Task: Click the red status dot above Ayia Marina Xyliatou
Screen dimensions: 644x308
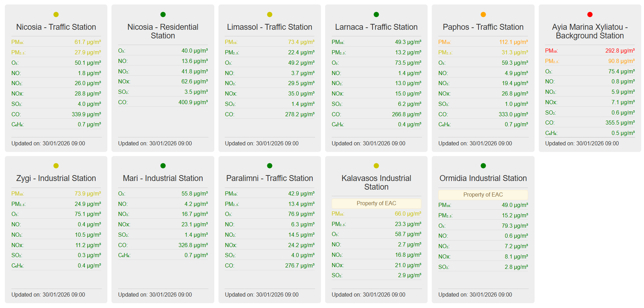Action: pos(590,15)
